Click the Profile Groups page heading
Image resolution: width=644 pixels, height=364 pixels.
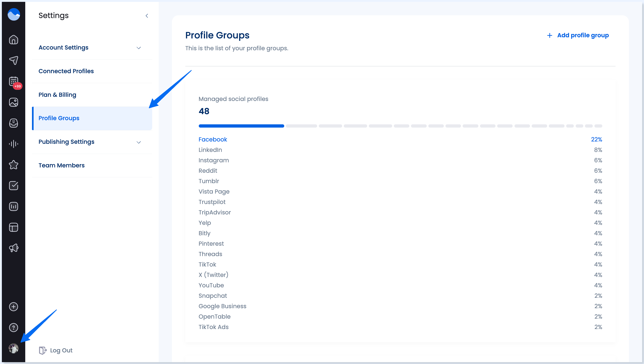[217, 35]
